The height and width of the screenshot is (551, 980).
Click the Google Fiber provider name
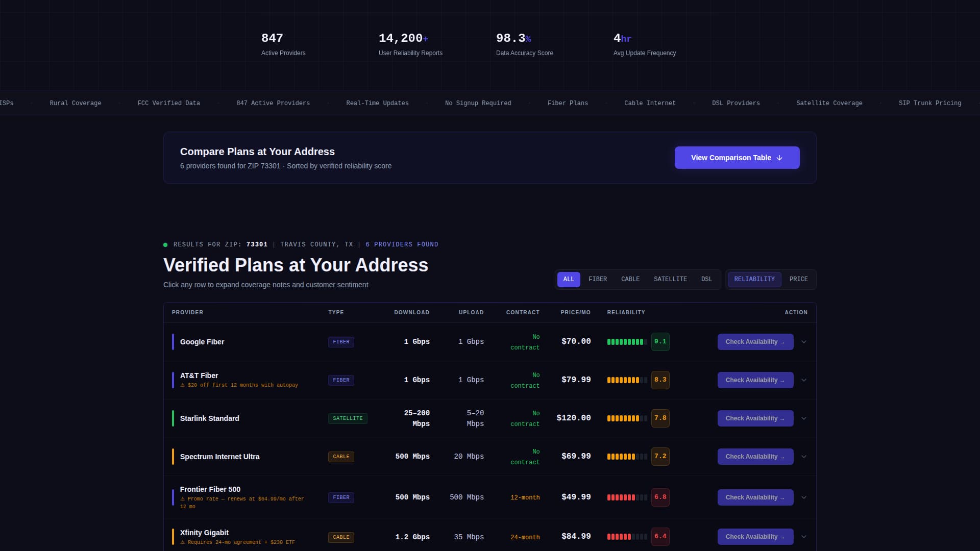[x=202, y=342]
